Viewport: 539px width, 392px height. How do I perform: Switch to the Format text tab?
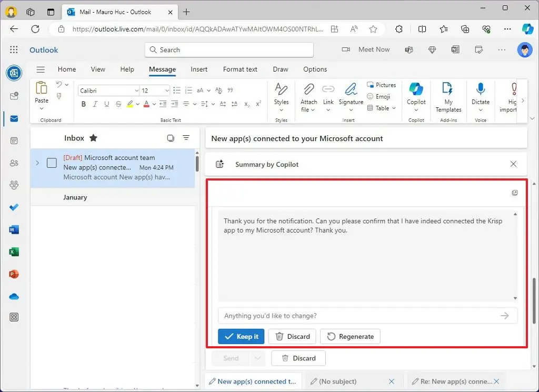[x=239, y=69]
